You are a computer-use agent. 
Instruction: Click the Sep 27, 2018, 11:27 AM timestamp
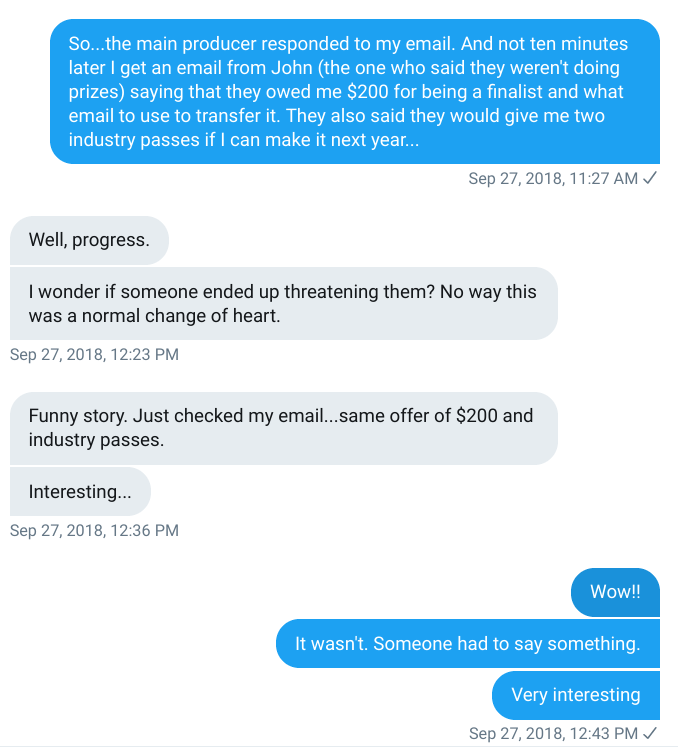(553, 178)
